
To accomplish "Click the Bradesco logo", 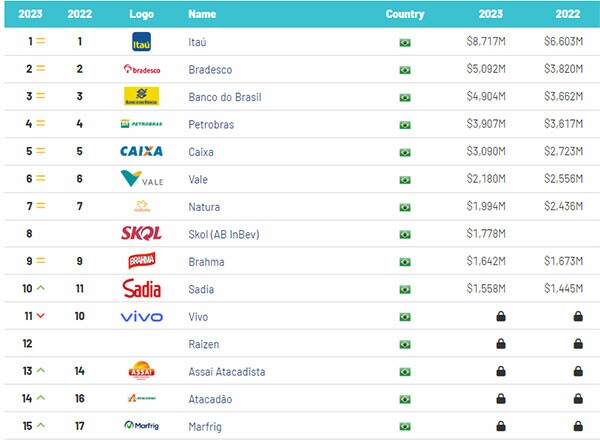I will click(x=142, y=69).
